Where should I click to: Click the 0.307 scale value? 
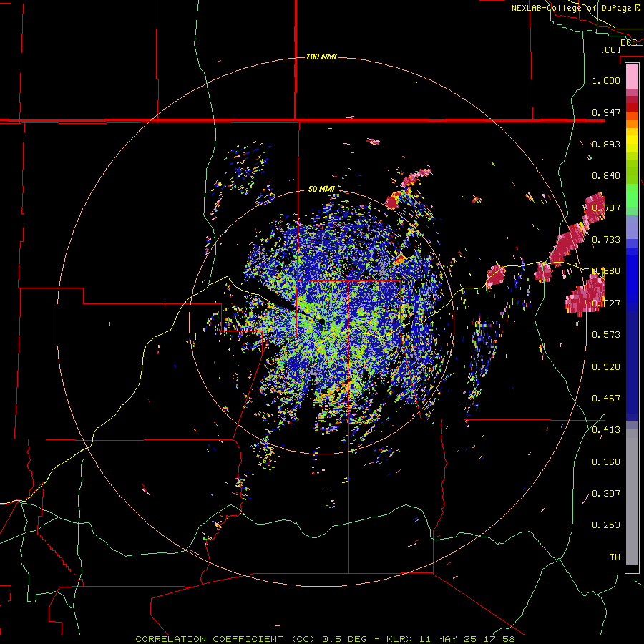click(606, 494)
